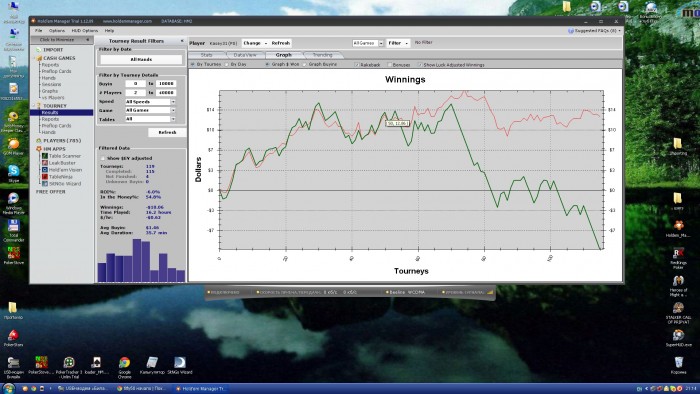The width and height of the screenshot is (700, 394).
Task: Open Total Commander desktop icon
Action: click(13, 225)
